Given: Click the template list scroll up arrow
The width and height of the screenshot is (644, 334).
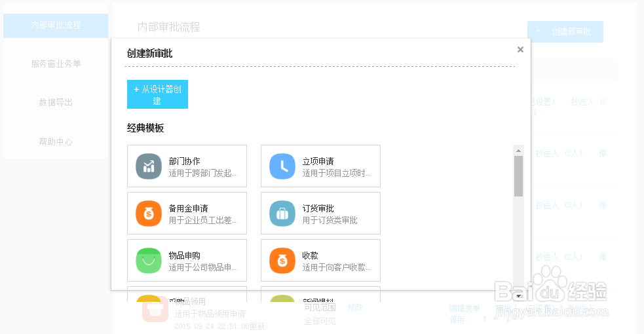Looking at the screenshot, I should [518, 151].
